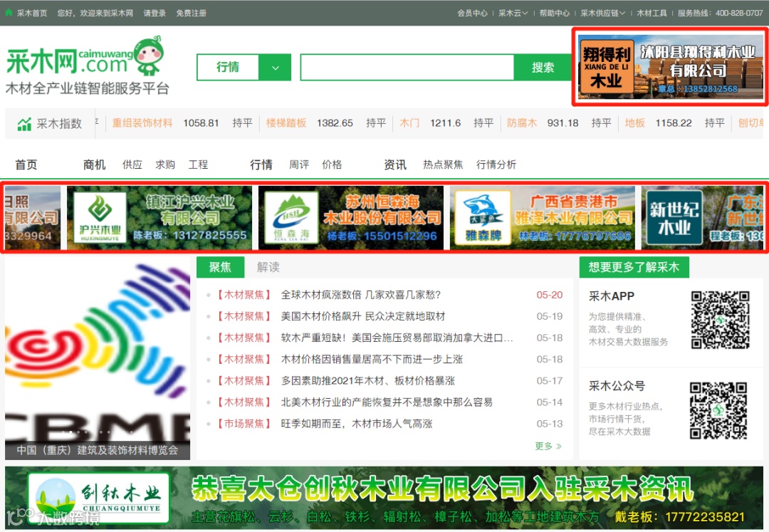The height and width of the screenshot is (532, 769).
Task: Click 地板 index label
Action: click(634, 123)
